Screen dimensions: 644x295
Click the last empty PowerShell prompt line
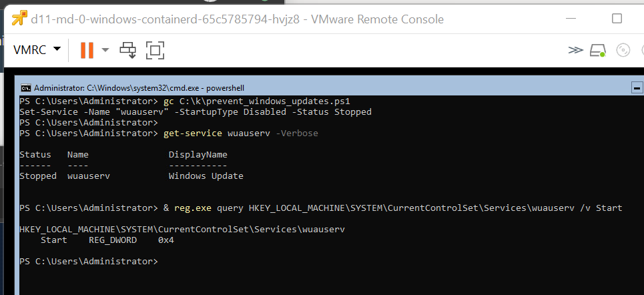point(88,262)
